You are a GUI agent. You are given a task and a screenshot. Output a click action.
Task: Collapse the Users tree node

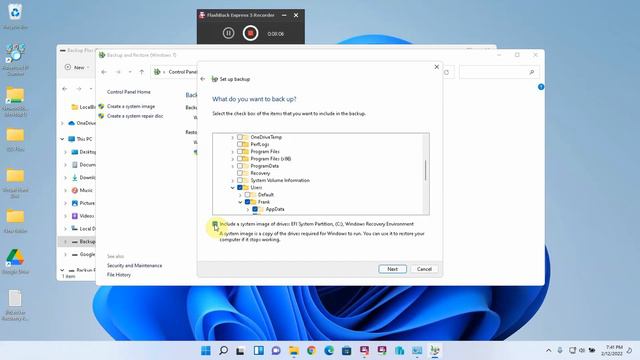coord(233,188)
